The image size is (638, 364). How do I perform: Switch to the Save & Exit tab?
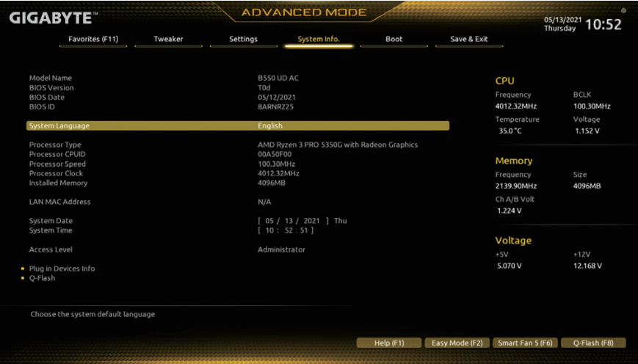[x=469, y=39]
